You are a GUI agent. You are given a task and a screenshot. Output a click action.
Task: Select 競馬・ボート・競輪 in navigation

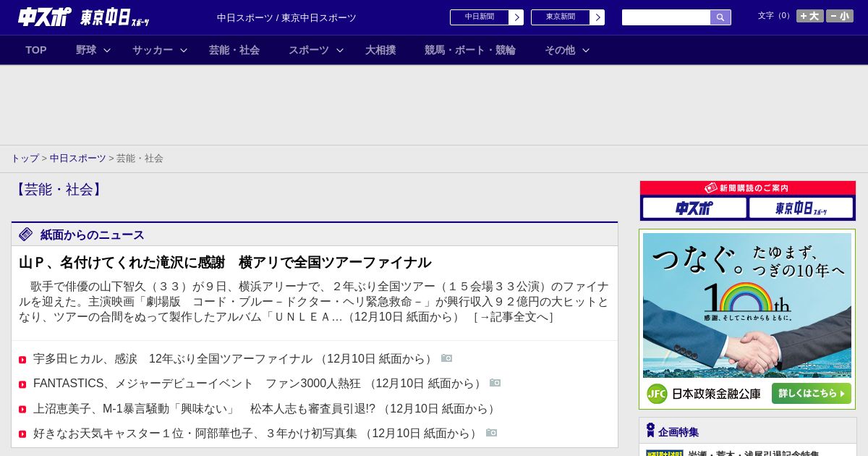470,50
